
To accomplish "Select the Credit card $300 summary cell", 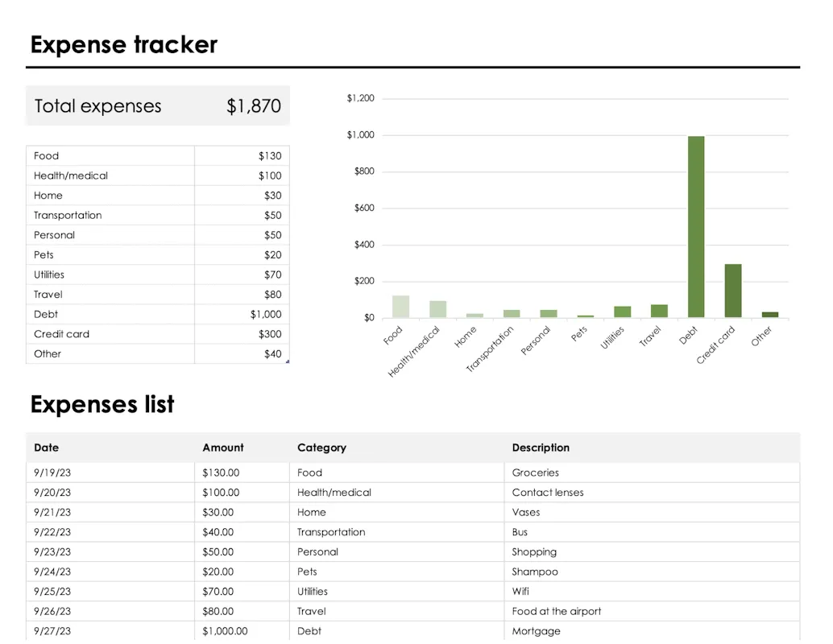I will [x=242, y=334].
